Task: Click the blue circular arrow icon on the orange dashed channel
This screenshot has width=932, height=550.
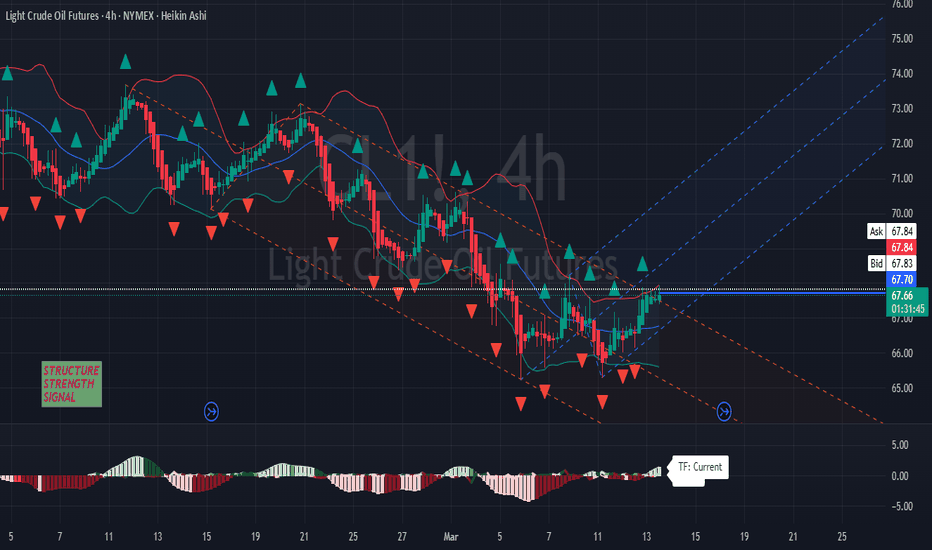Action: coord(723,411)
